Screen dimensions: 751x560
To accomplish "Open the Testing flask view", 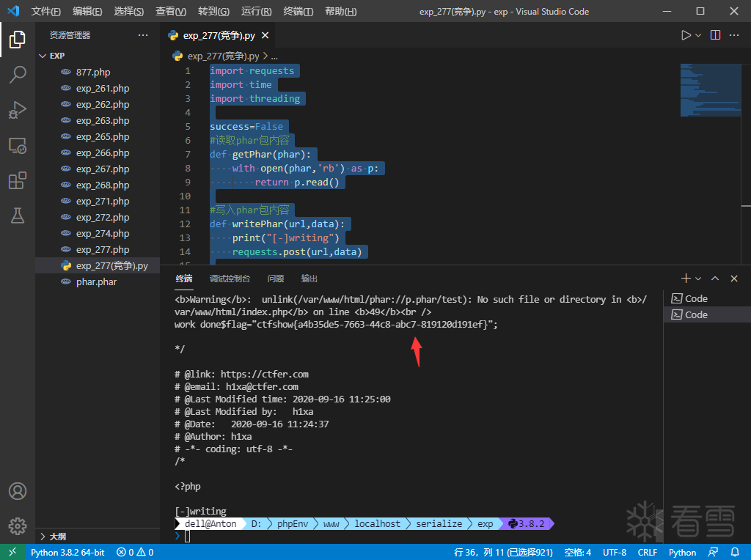I will pyautogui.click(x=18, y=215).
